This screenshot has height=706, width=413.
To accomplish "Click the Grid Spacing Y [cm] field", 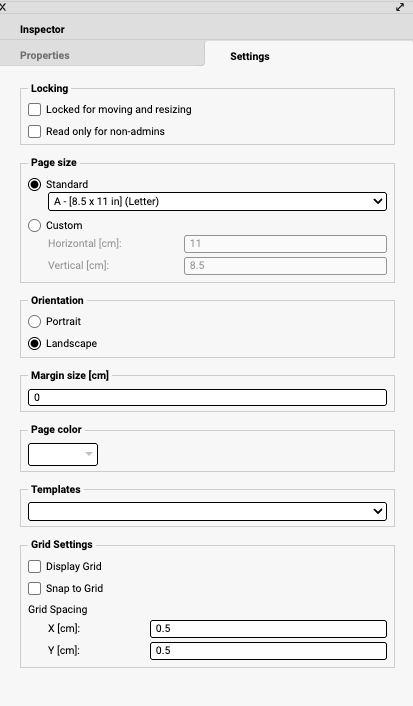I will (268, 651).
